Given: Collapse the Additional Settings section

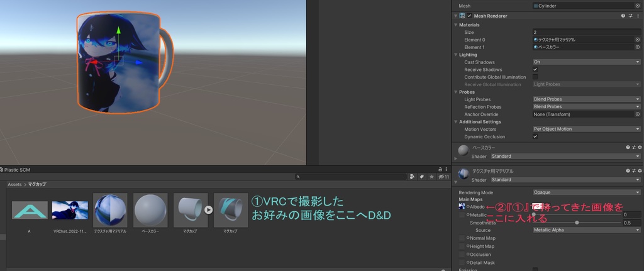Looking at the screenshot, I should coord(455,121).
